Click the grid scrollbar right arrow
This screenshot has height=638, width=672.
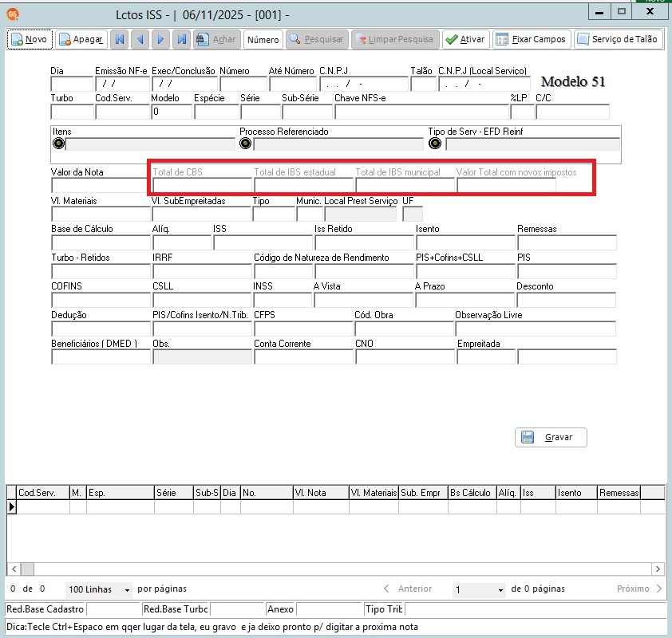point(658,569)
